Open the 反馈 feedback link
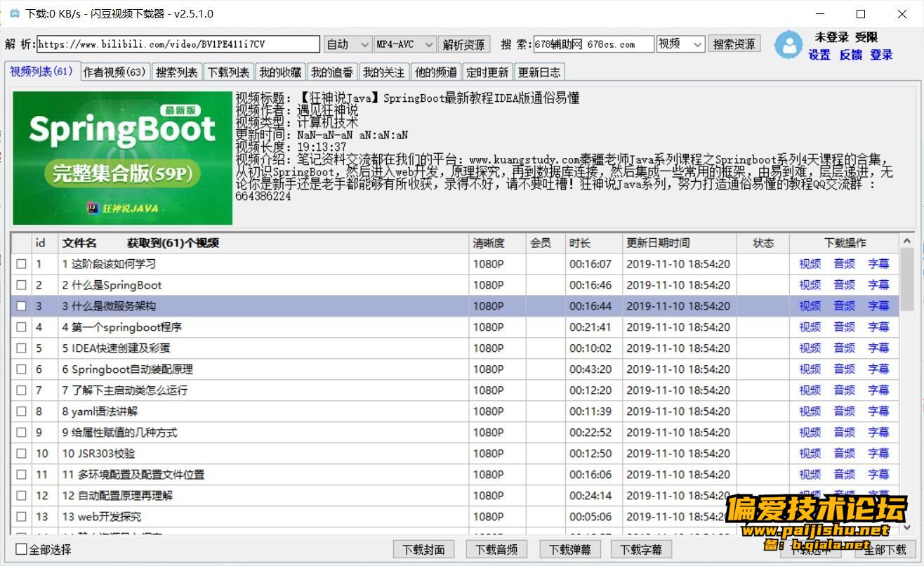Screen dimensions: 924x566 tap(850, 55)
